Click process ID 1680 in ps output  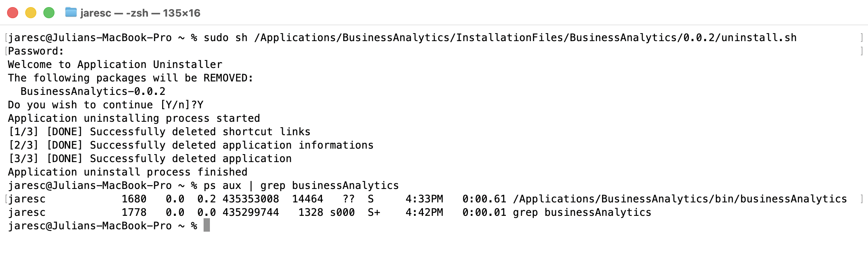coord(134,199)
